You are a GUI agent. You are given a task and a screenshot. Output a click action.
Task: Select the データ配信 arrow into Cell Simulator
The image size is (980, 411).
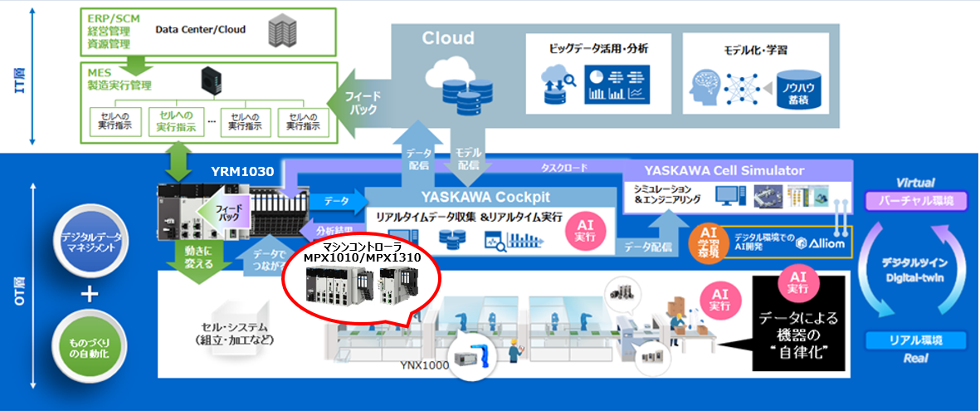pyautogui.click(x=652, y=233)
